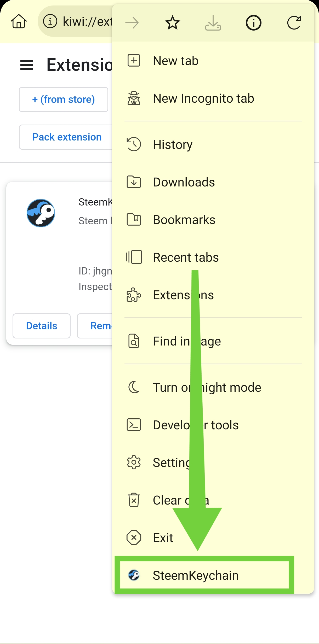Image resolution: width=319 pixels, height=644 pixels.
Task: Click the + (from store) button
Action: (64, 99)
